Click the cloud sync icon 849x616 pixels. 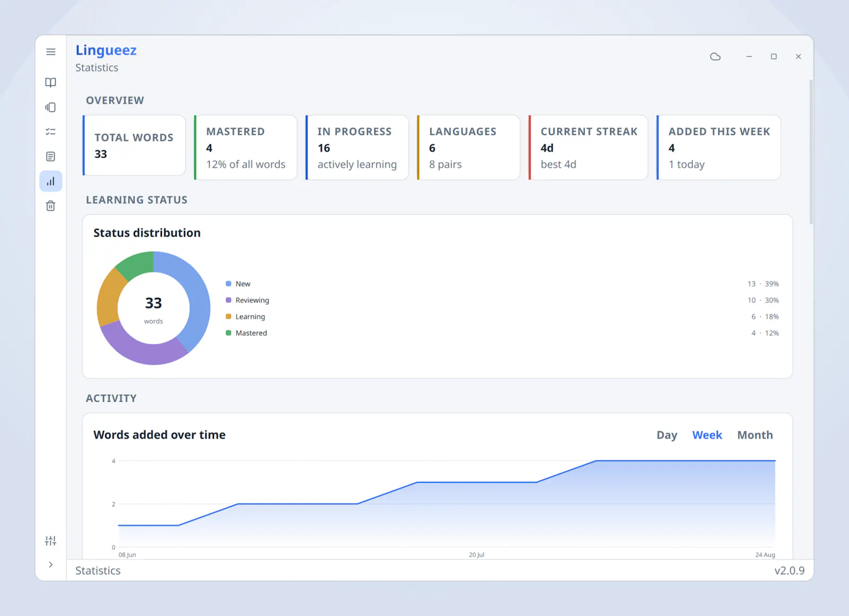pos(715,56)
